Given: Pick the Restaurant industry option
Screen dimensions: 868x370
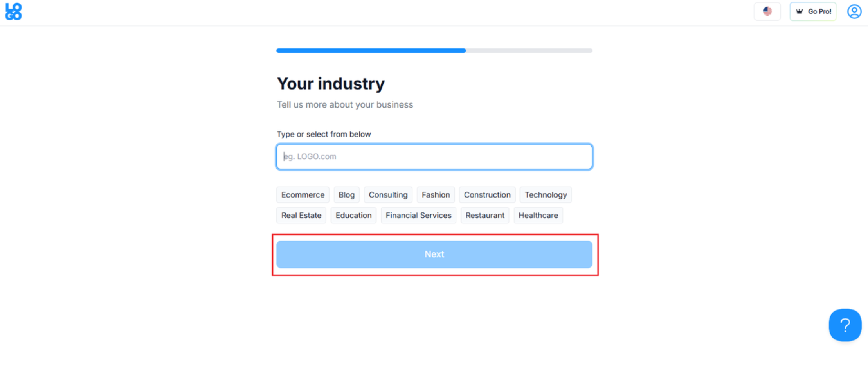Looking at the screenshot, I should (x=485, y=216).
